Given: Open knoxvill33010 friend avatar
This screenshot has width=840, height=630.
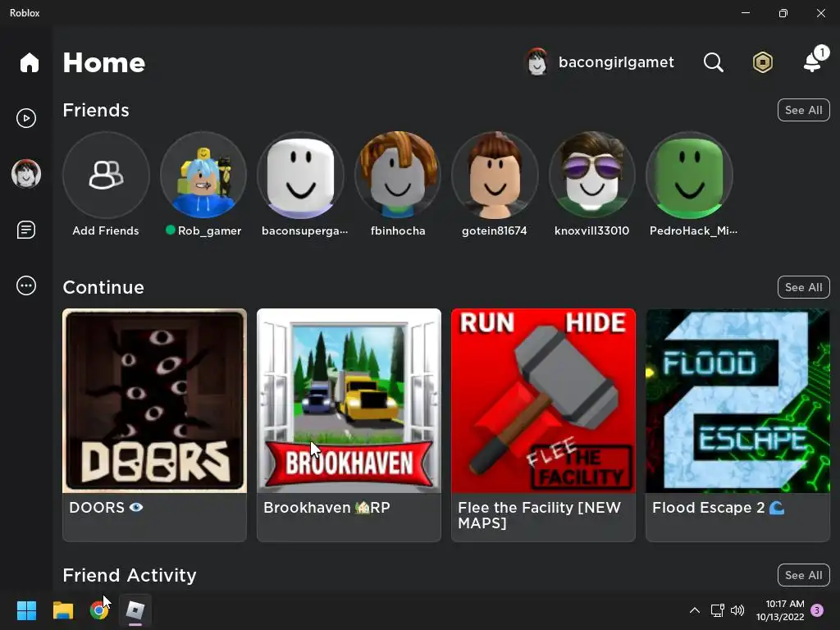Looking at the screenshot, I should tap(592, 176).
